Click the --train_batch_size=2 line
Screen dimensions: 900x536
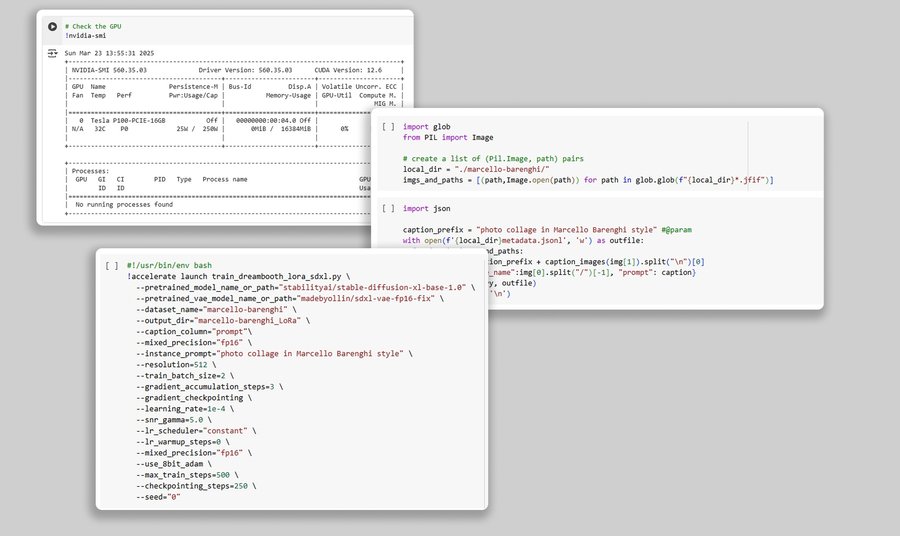pos(185,376)
